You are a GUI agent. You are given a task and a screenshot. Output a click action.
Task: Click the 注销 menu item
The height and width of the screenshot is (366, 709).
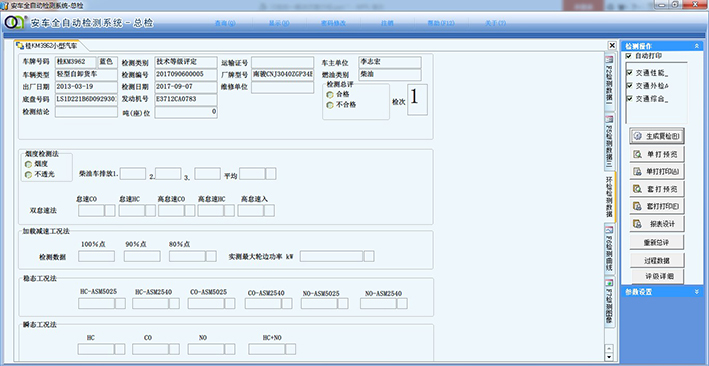click(x=387, y=23)
